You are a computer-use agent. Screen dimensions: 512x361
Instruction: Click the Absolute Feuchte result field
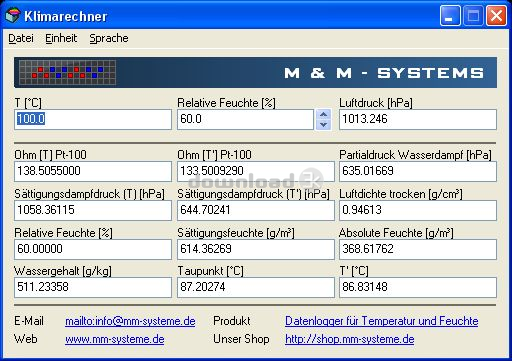418,249
